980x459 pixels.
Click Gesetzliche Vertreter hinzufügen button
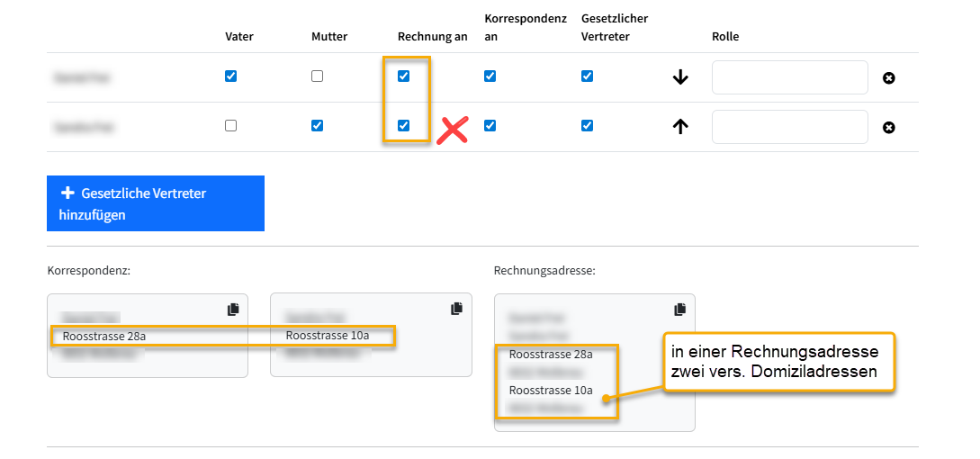pyautogui.click(x=155, y=203)
